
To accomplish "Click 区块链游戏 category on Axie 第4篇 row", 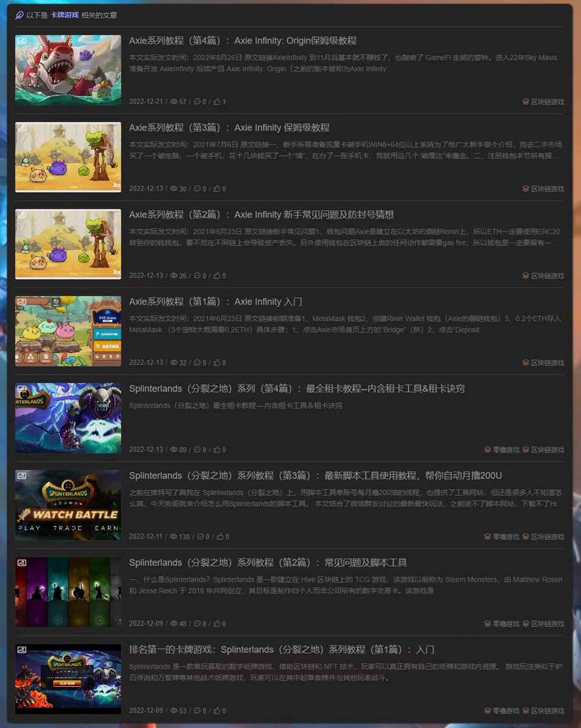I will (x=543, y=102).
